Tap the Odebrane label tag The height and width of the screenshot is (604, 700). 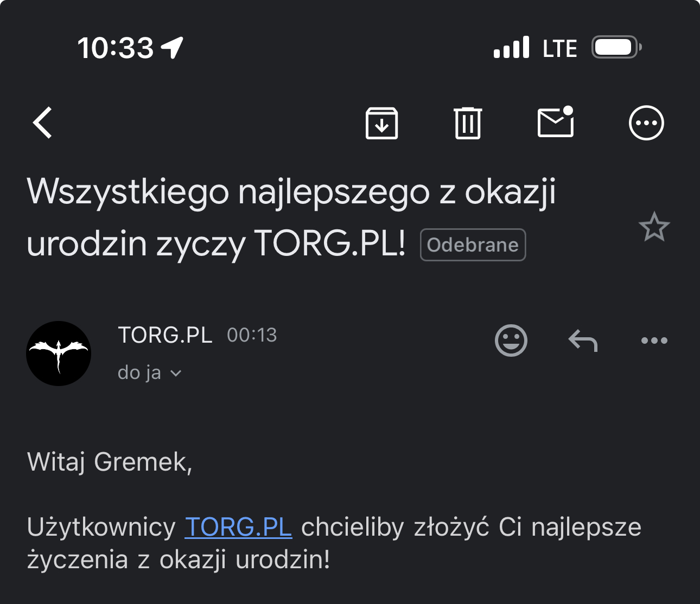(473, 245)
